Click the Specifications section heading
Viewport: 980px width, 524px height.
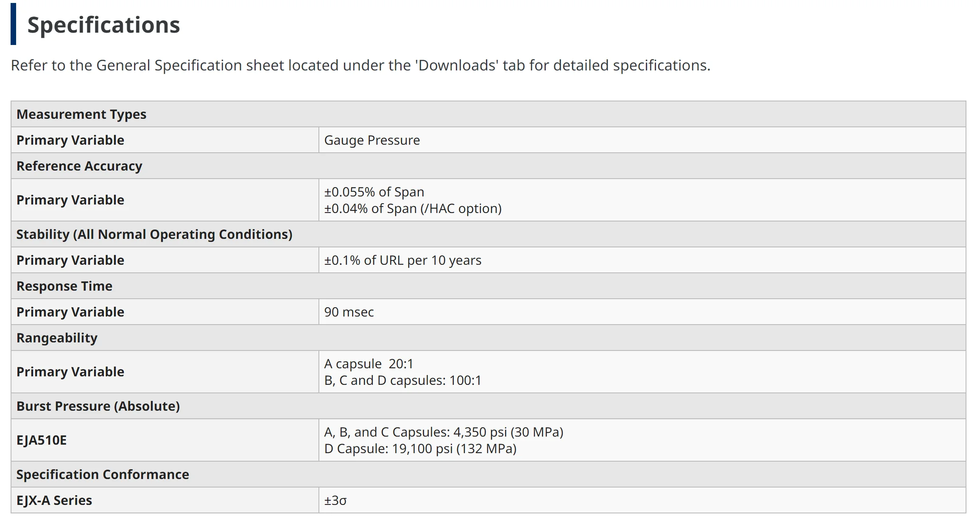(103, 25)
